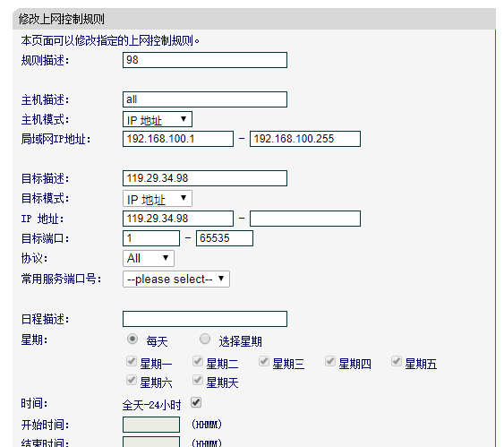Click the LAN start IP field 192.168.100.1
Screen dimensions: 504x447
pos(178,139)
